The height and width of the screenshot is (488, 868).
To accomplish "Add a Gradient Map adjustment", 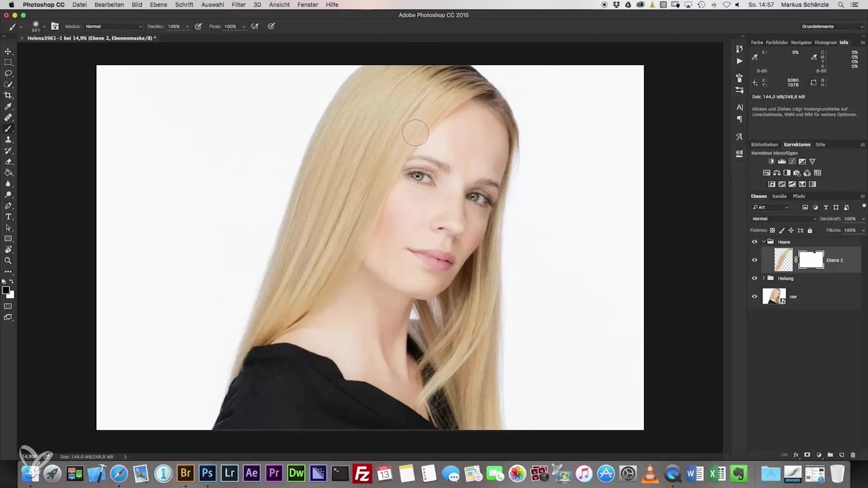I will pyautogui.click(x=812, y=184).
